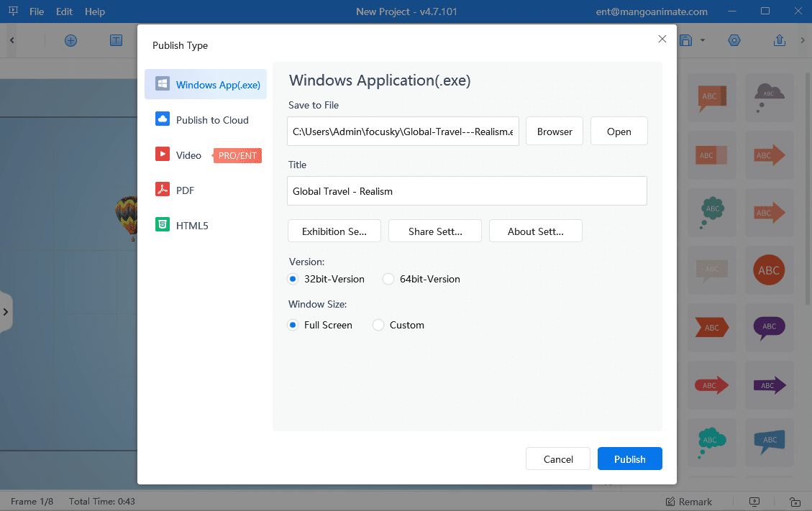The height and width of the screenshot is (511, 812).
Task: Choose Publish to Cloud option
Action: coord(206,120)
